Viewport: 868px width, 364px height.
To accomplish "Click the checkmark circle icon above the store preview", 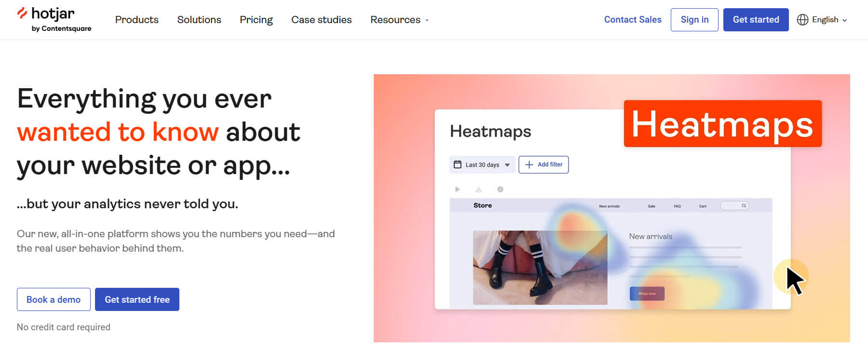I will click(x=500, y=189).
